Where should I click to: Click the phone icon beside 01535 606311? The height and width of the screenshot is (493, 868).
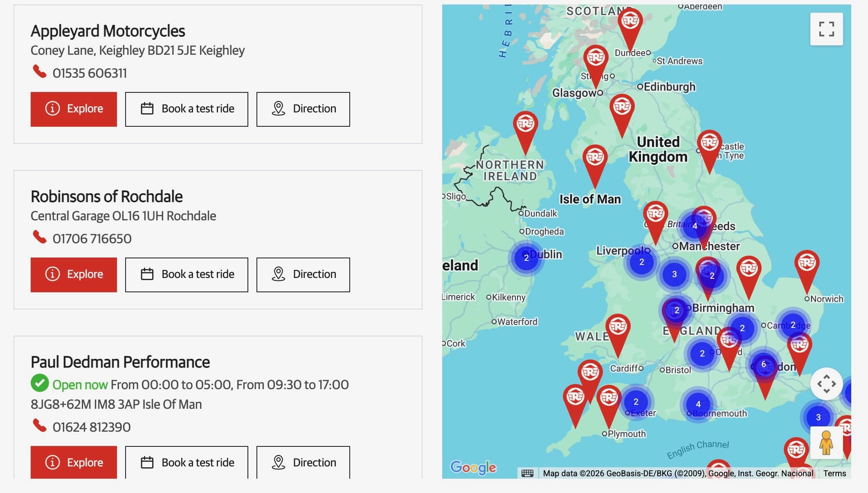click(x=40, y=72)
